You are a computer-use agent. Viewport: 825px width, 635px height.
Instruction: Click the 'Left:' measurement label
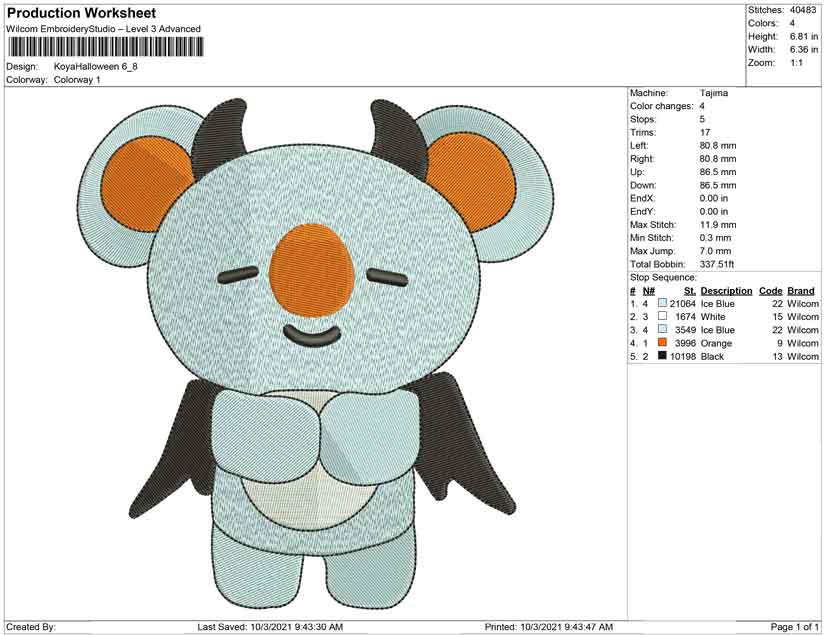point(639,146)
